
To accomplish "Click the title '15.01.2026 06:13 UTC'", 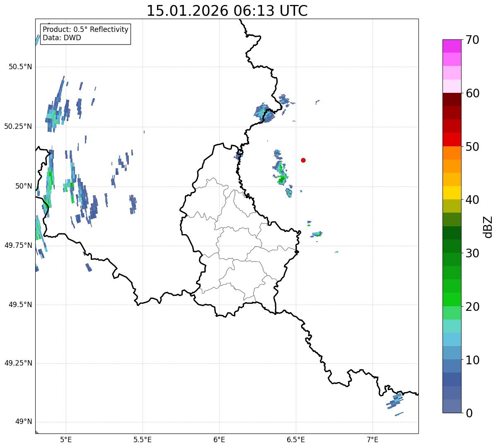I will [227, 11].
